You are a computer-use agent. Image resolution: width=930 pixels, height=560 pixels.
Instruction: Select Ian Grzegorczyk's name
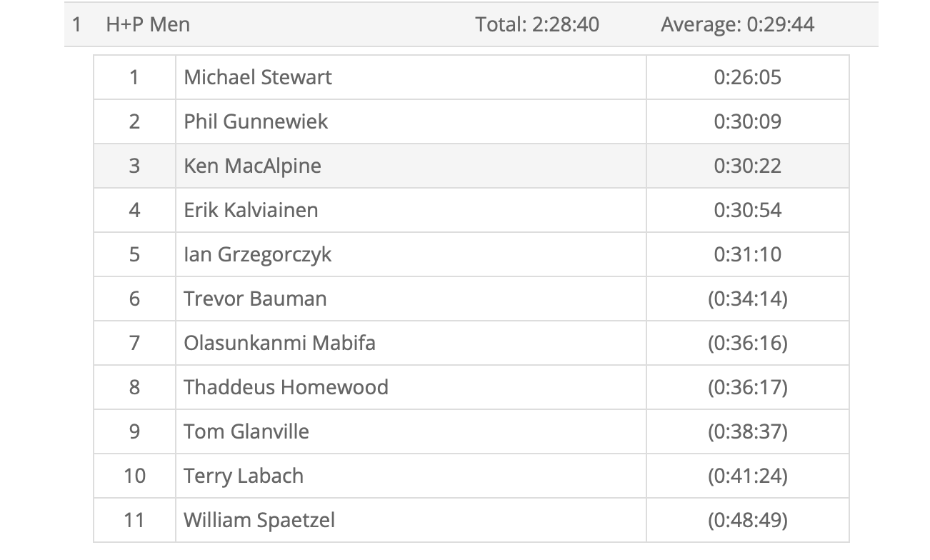coord(257,254)
